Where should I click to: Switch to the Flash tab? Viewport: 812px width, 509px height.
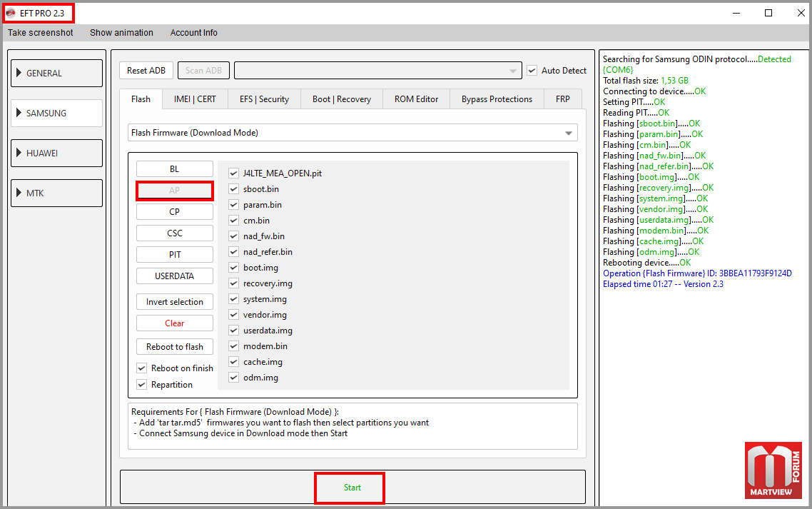[141, 99]
